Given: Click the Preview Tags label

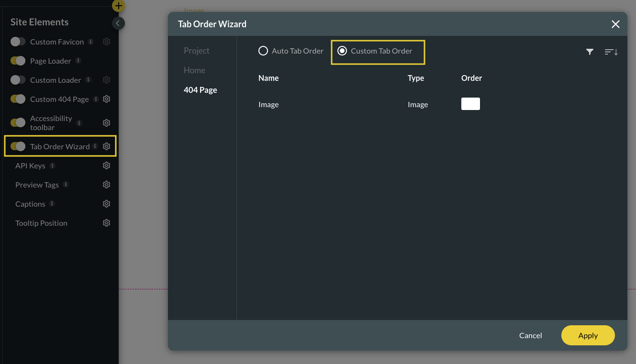Looking at the screenshot, I should pyautogui.click(x=37, y=185).
